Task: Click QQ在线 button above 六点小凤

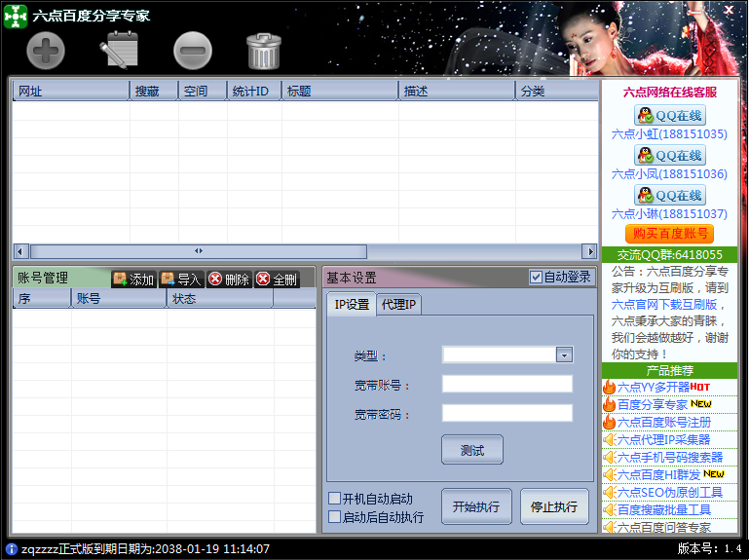Action: coord(670,155)
